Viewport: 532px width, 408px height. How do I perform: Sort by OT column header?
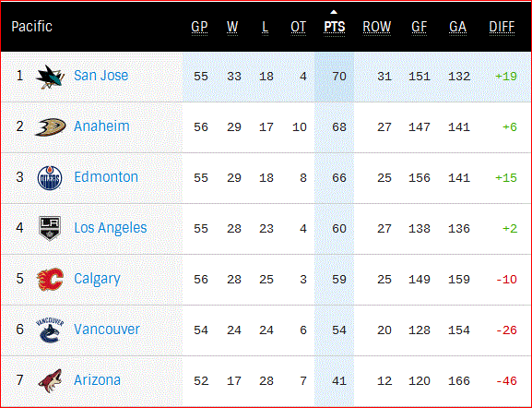298,27
